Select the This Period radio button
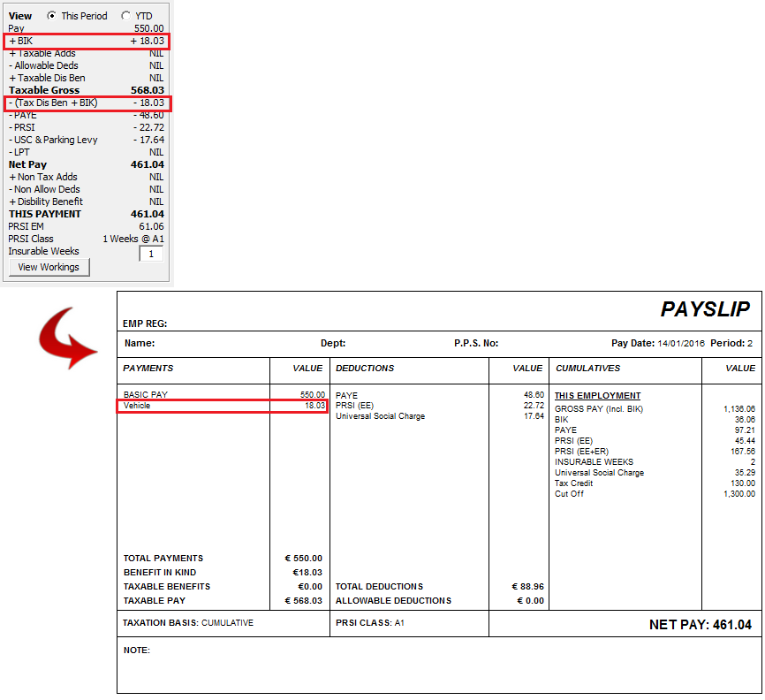The width and height of the screenshot is (765, 700). (52, 16)
